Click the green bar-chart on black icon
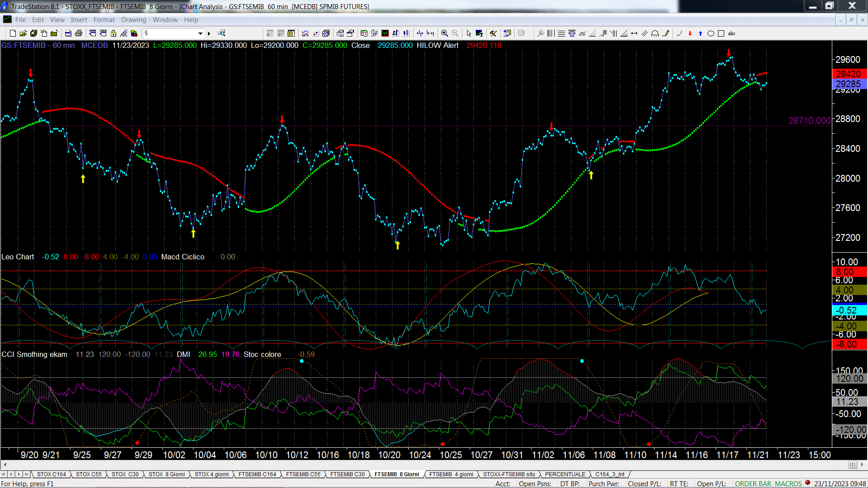This screenshot has height=488, width=868. point(385,33)
